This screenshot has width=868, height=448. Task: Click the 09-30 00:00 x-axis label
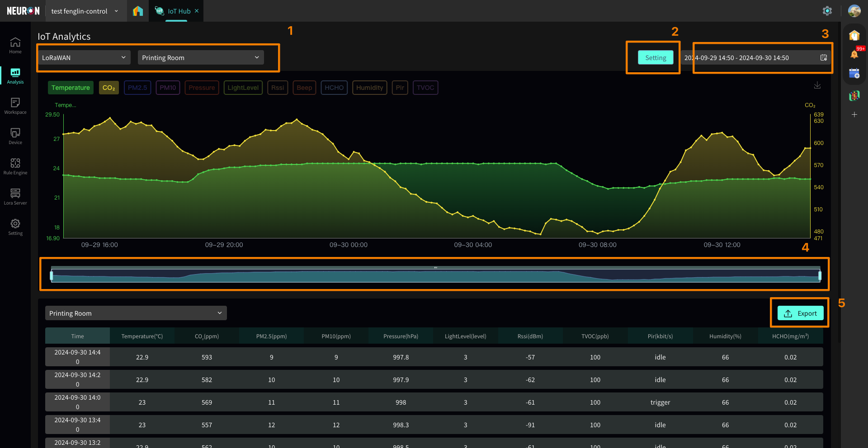[x=348, y=245]
